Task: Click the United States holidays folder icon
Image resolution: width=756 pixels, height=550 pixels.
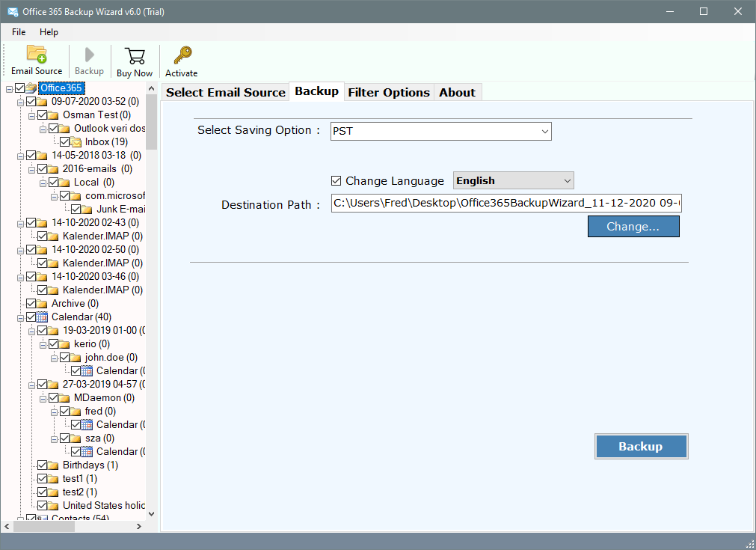Action: coord(53,506)
